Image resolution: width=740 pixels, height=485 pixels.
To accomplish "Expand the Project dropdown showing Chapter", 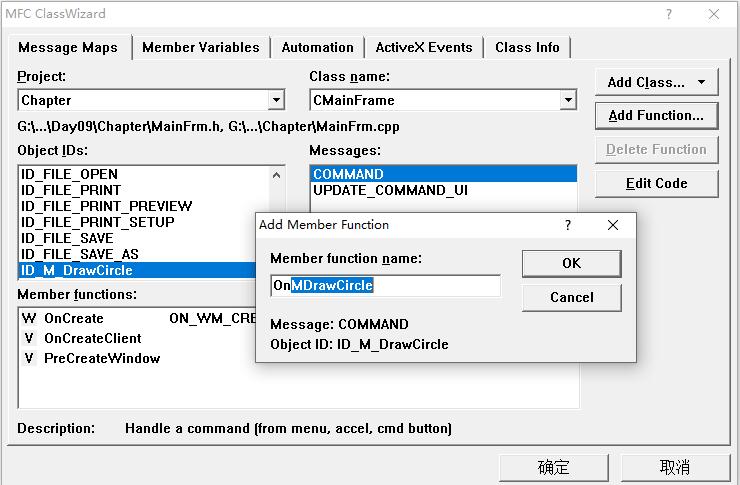I will (x=276, y=100).
